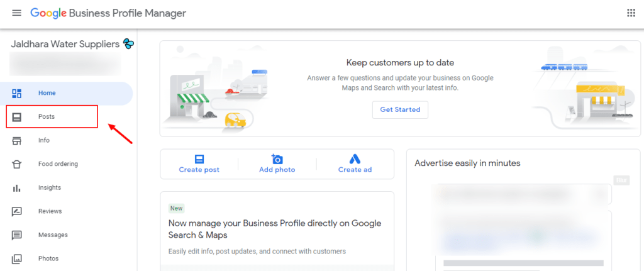Screen dimensions: 644x271
Task: Click the Create post text link
Action: click(x=199, y=170)
